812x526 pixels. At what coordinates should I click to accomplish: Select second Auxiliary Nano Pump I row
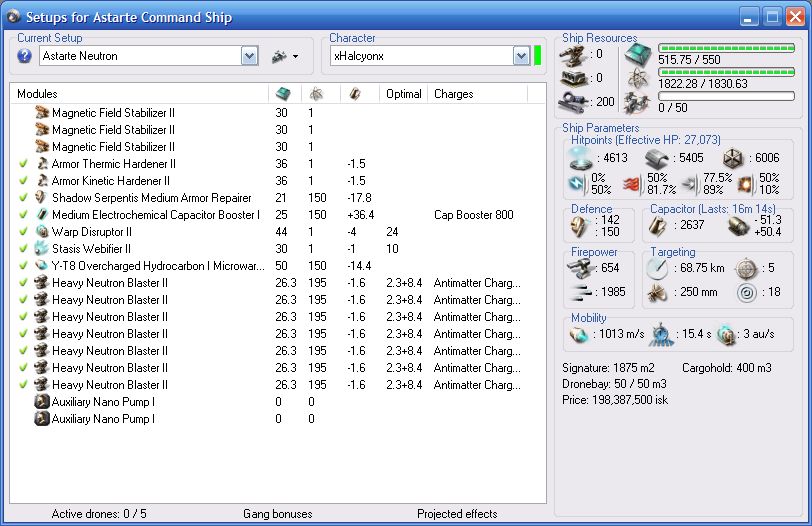point(278,419)
